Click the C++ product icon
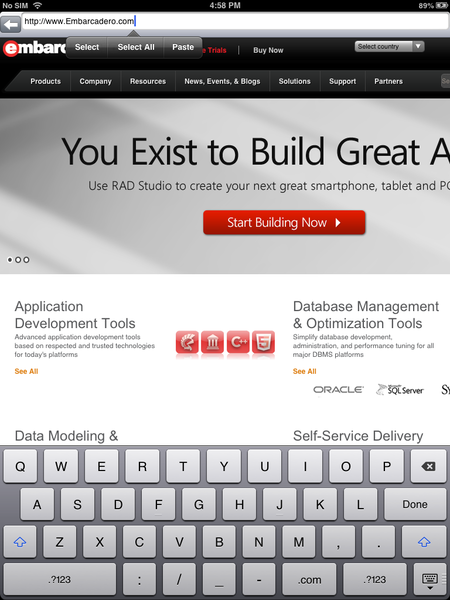 (238, 342)
